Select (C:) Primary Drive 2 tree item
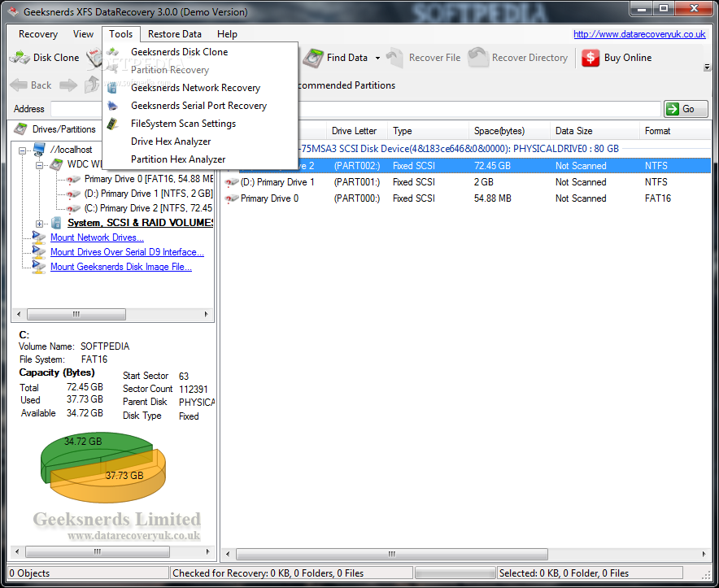Screen dimensions: 719x588 [x=148, y=208]
